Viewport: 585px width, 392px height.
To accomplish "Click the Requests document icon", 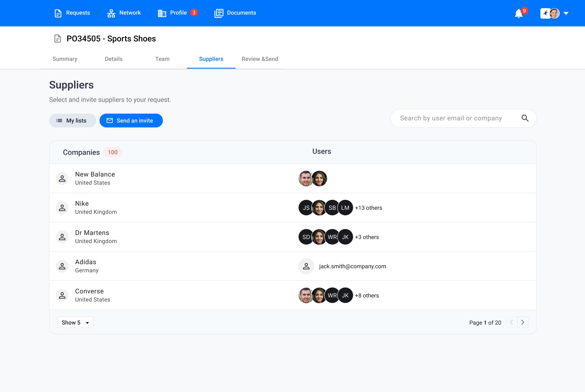I will (58, 13).
